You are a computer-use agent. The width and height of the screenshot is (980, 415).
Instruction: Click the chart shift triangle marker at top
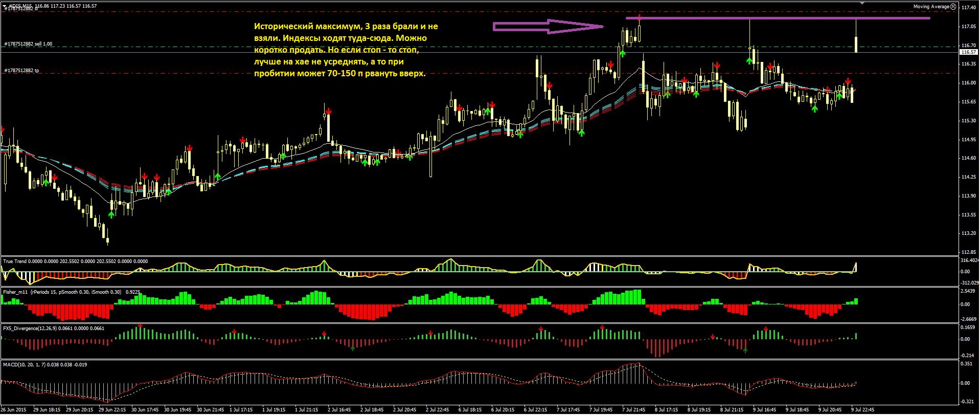pyautogui.click(x=862, y=3)
